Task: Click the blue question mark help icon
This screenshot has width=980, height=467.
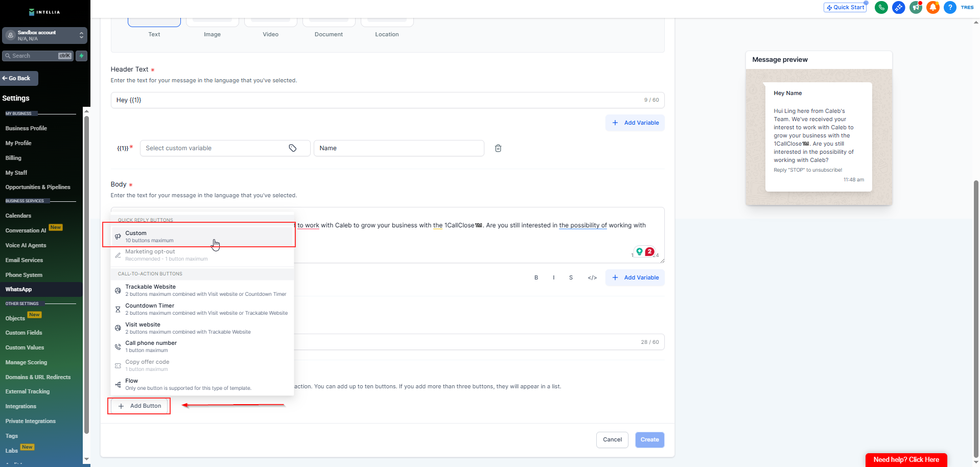Action: pyautogui.click(x=950, y=8)
